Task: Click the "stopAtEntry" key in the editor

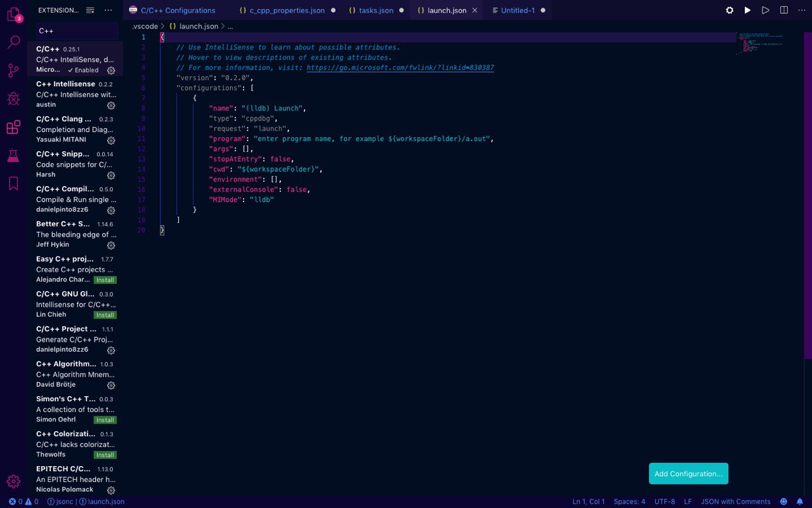Action: coord(235,159)
